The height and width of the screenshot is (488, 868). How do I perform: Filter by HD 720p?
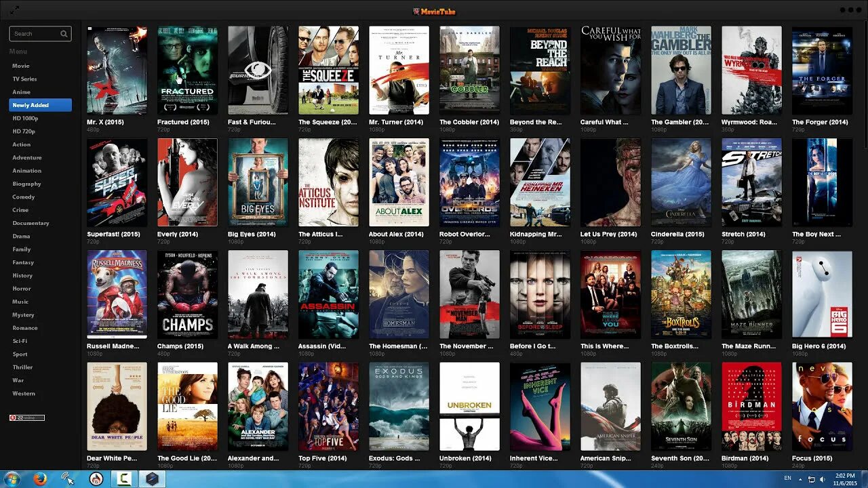24,131
